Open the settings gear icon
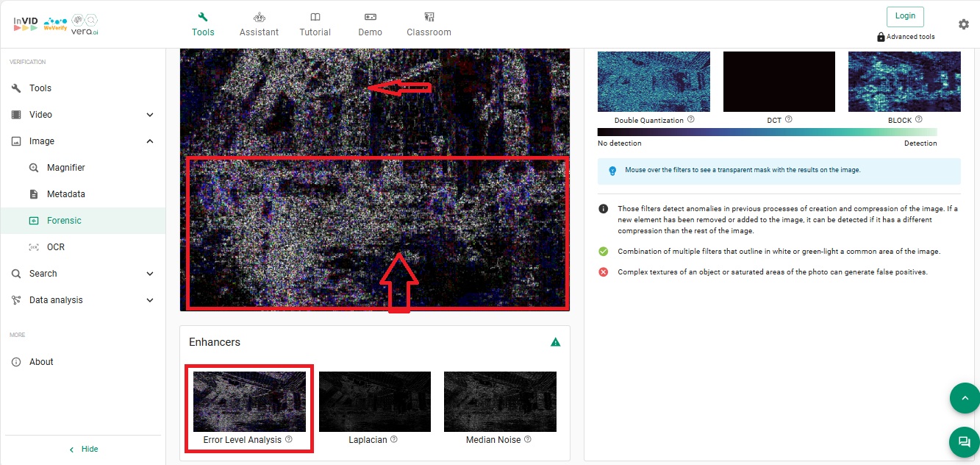Screen dimensions: 980x465 (963, 24)
